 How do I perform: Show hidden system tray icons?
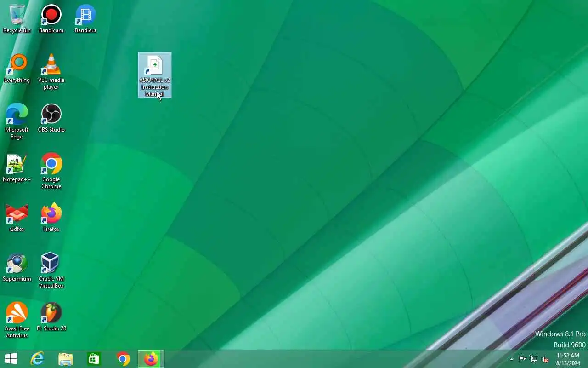pos(512,359)
